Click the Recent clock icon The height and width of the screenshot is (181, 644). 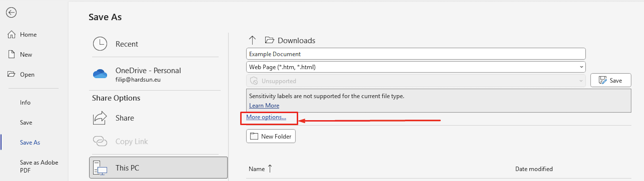click(100, 44)
